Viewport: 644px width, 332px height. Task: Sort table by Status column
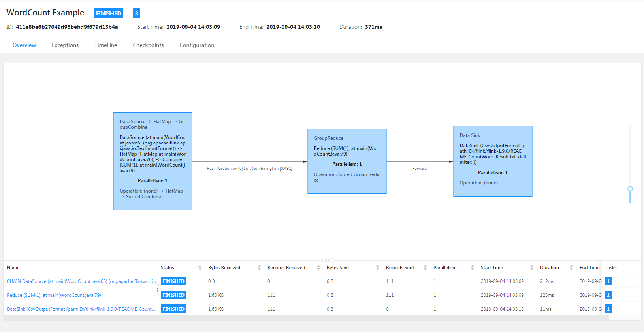tap(200, 268)
